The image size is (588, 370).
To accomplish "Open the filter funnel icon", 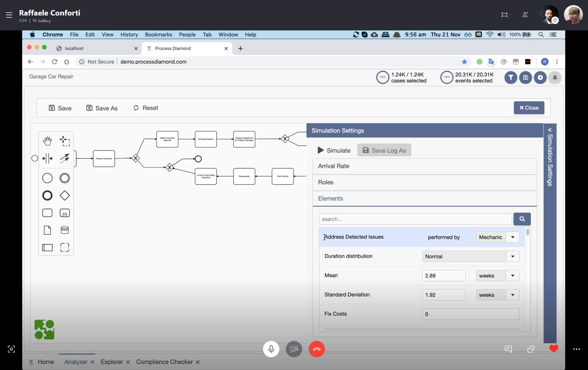I will pyautogui.click(x=510, y=77).
